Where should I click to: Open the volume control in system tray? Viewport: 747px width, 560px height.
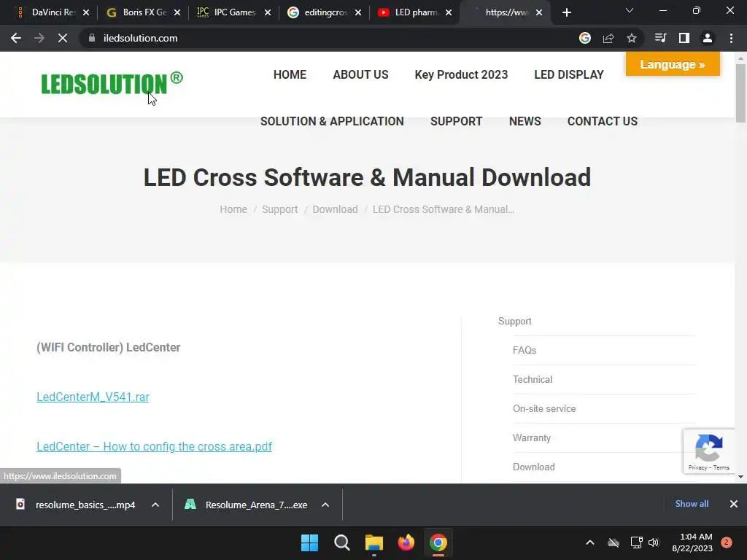(654, 542)
